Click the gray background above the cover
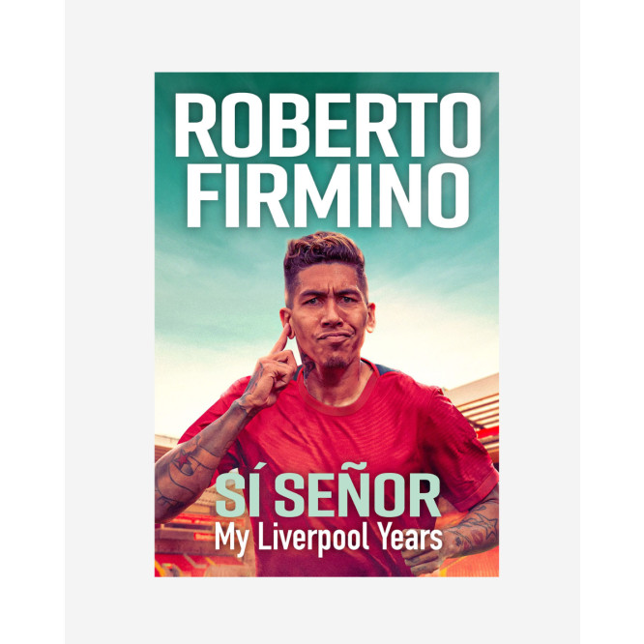Viewport: 644px width, 644px height. pos(322,36)
